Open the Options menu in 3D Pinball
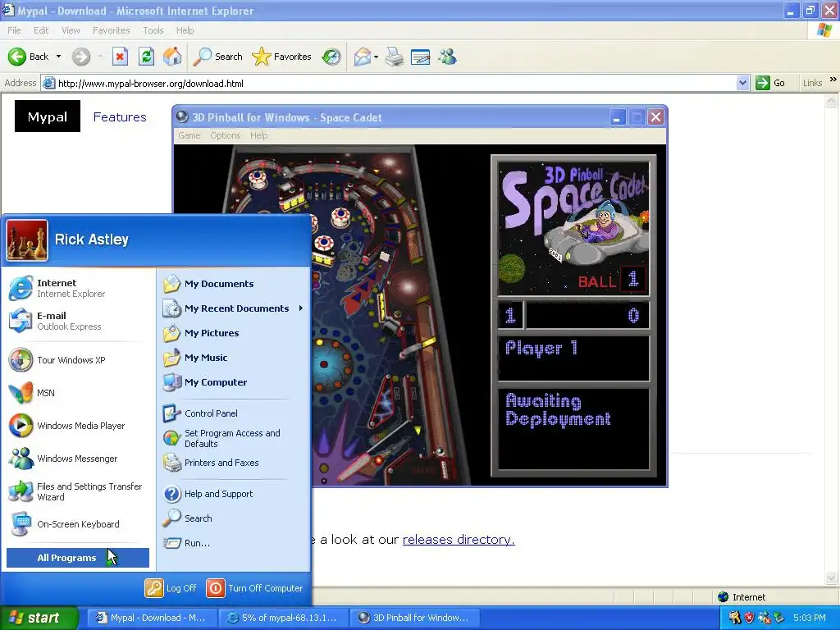The height and width of the screenshot is (630, 840). 225,135
